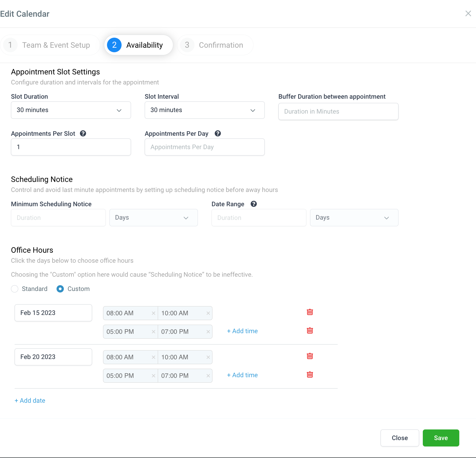Screen dimensions: 476x458
Task: Focus the Buffer Duration in Minutes field
Action: 338,111
